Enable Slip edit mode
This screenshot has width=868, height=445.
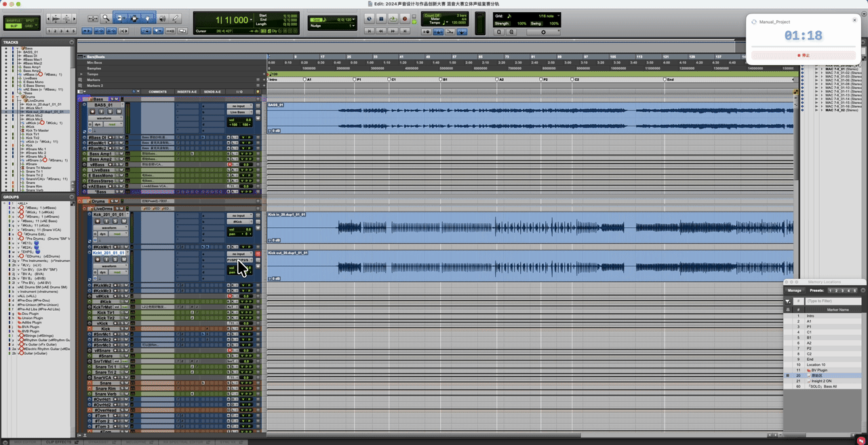[x=14, y=26]
